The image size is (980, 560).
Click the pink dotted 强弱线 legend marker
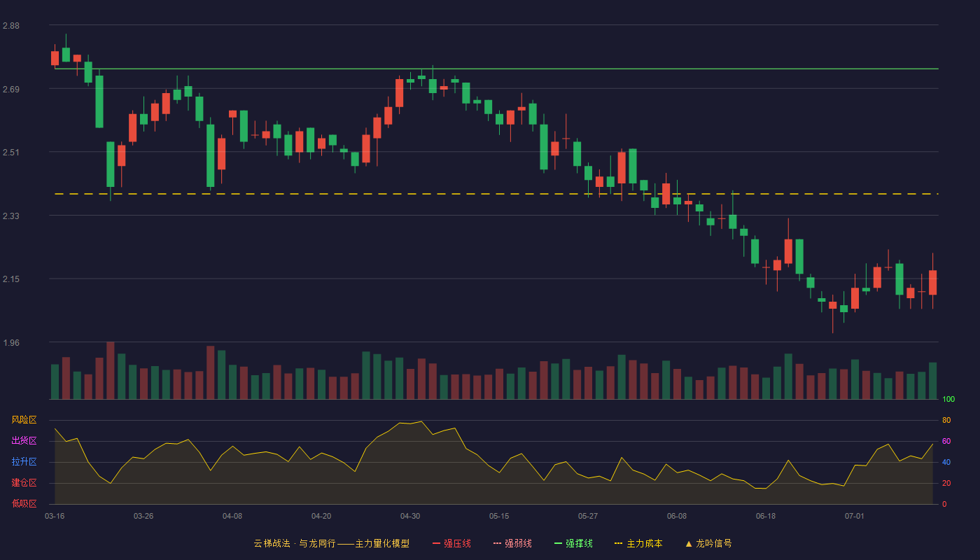point(497,543)
